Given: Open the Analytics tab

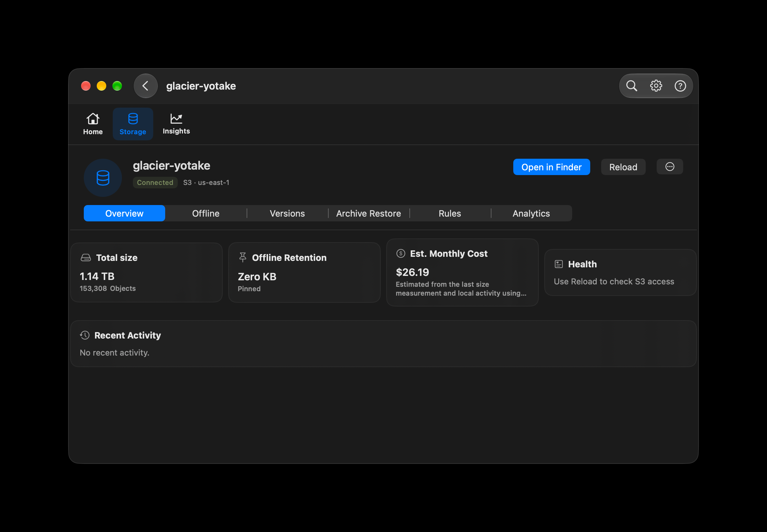Looking at the screenshot, I should click(x=531, y=213).
